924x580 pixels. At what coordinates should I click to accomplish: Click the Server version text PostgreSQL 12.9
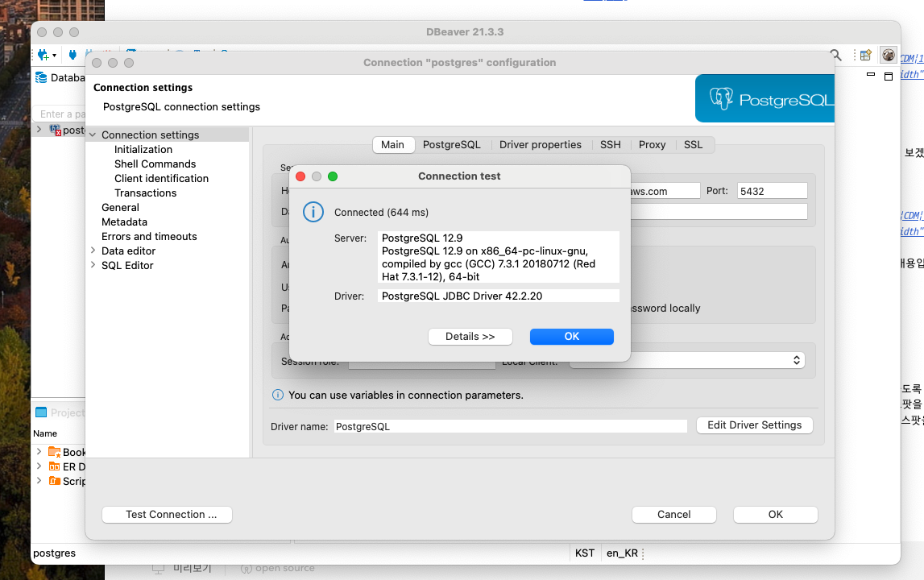(x=422, y=238)
